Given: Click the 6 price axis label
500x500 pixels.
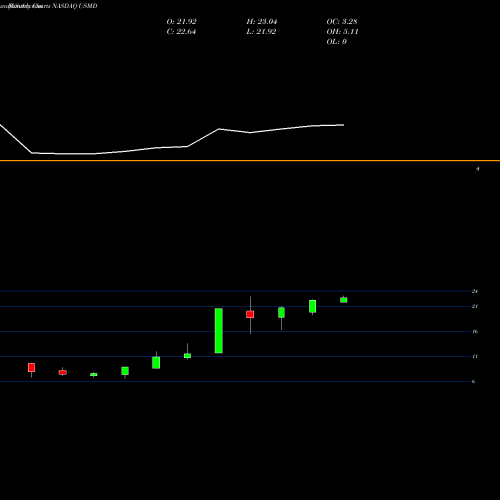Looking at the screenshot, I should point(473,381).
